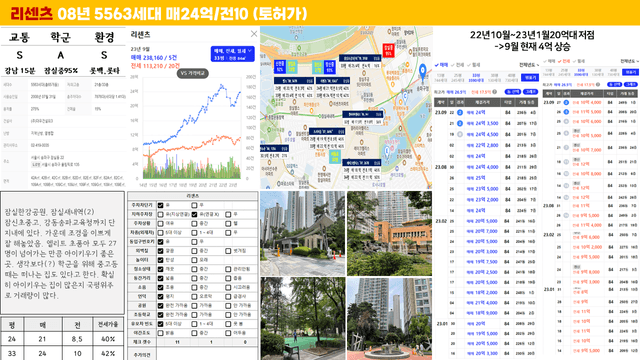The height and width of the screenshot is (360, 640).
Task: Click the red school marker on the map
Action: coord(388,50)
